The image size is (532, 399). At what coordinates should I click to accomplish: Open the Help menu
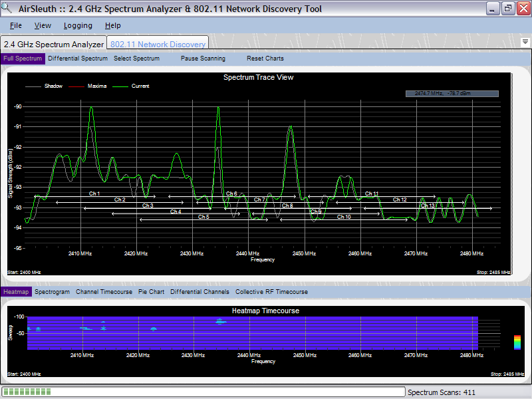pos(112,25)
